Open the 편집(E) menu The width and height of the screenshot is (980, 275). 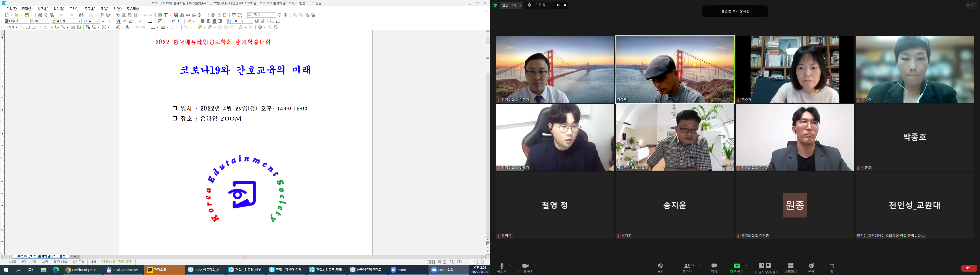[x=27, y=9]
